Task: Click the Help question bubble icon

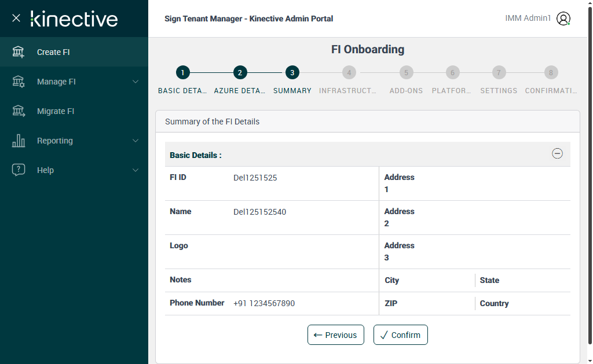Action: [19, 170]
